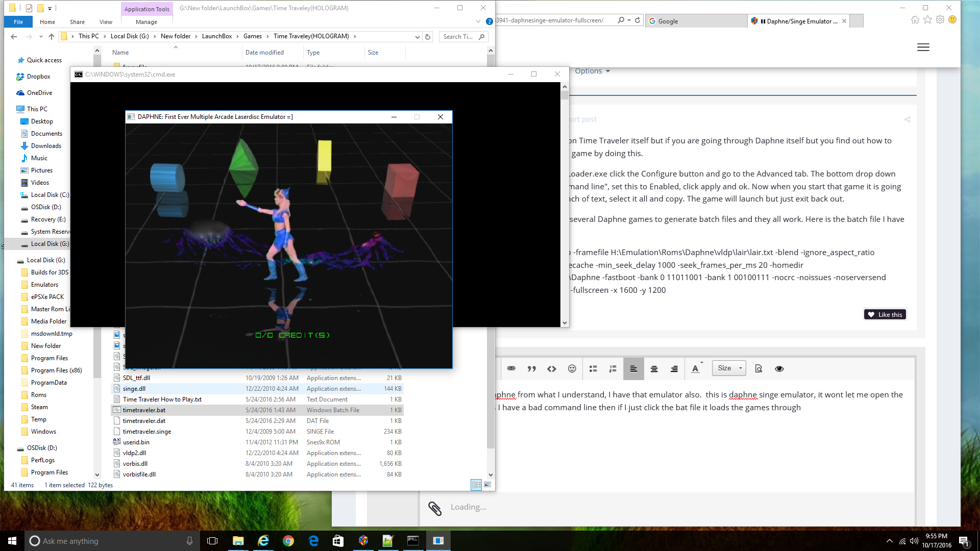Align text left in forum editor
Screen dimensions: 980x551
(633, 368)
